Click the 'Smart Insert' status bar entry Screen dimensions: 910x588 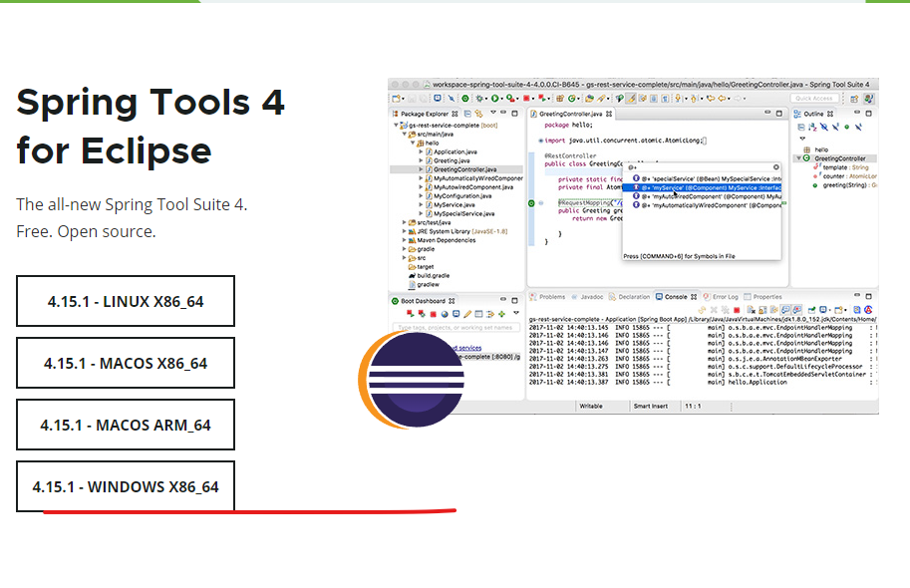[651, 406]
